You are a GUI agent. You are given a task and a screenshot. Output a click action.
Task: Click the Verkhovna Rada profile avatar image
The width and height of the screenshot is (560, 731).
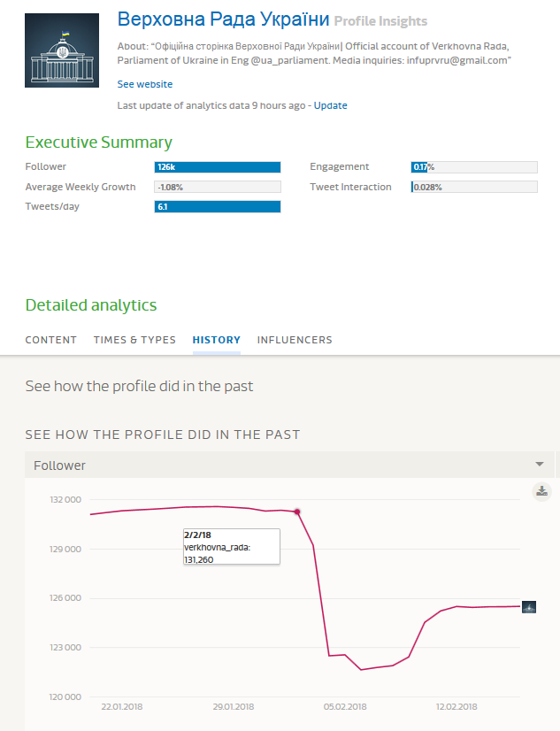coord(62,50)
